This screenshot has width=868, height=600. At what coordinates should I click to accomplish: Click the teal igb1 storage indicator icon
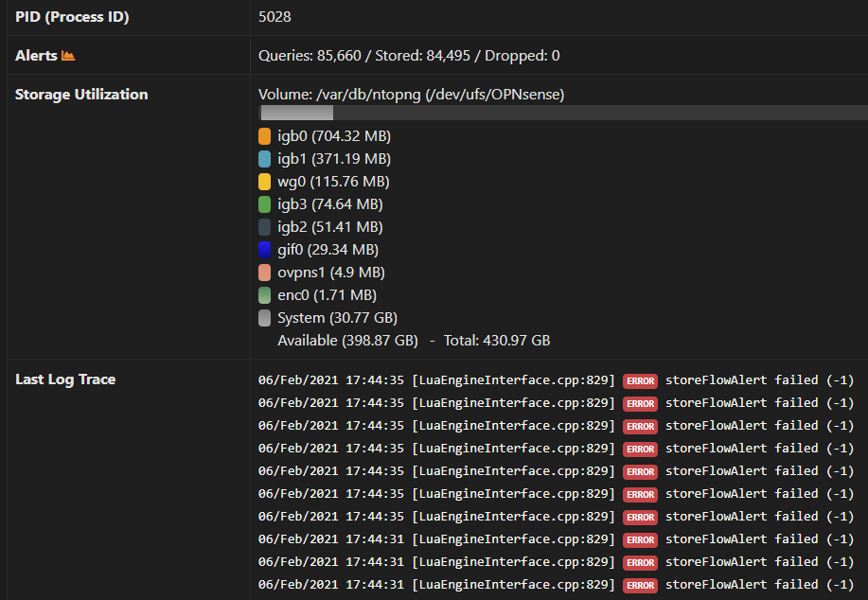[x=264, y=158]
